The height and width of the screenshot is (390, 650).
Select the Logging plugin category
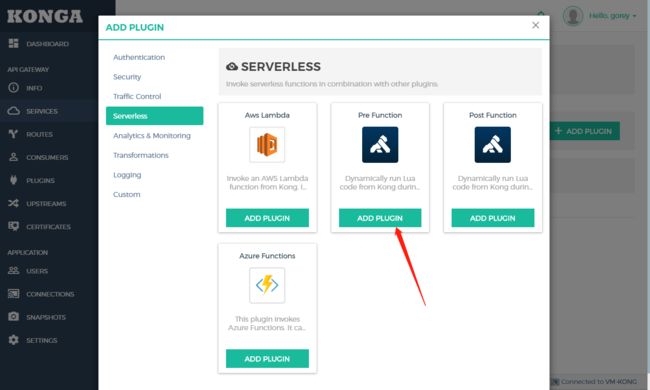(127, 175)
